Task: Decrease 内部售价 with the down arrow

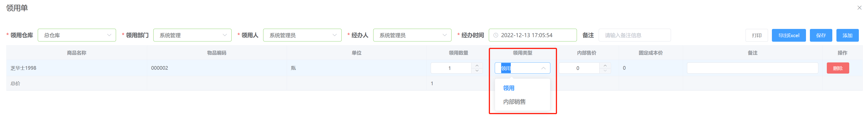Action: 605,71
